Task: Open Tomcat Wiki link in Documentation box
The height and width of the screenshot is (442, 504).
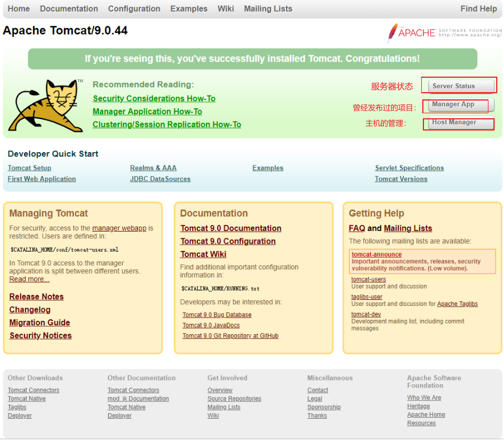Action: [203, 254]
